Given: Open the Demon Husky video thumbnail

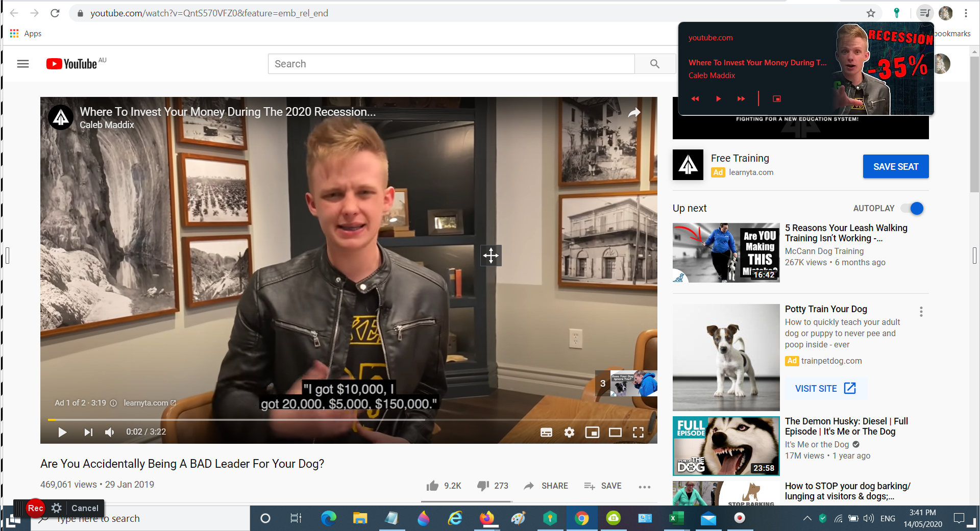Looking at the screenshot, I should [x=726, y=446].
